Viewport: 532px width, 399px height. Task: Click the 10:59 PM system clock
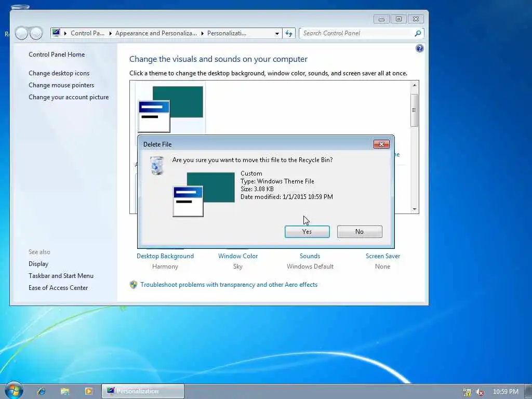506,392
